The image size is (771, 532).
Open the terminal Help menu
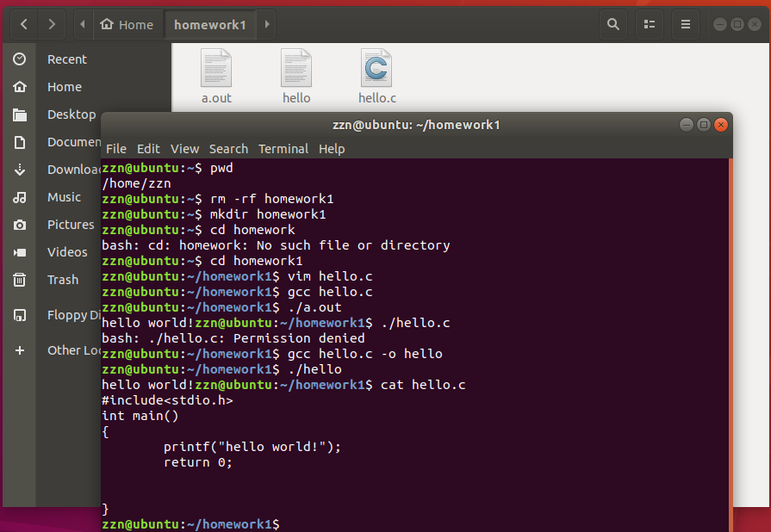(332, 149)
